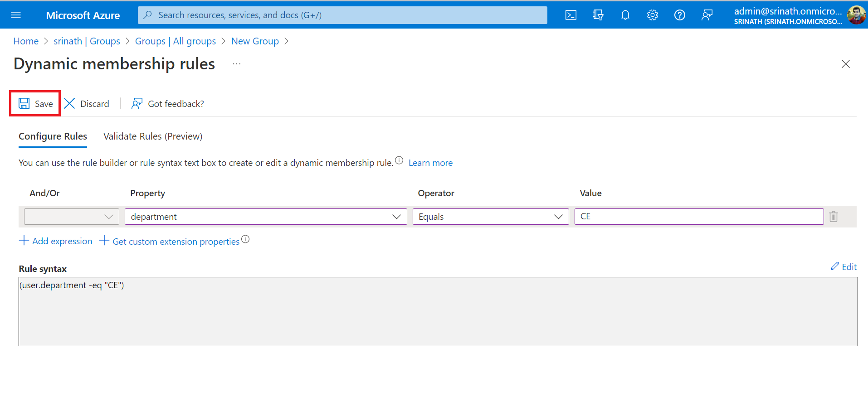Launch Cloud Shell from the top bar
This screenshot has width=868, height=411.
click(x=571, y=15)
